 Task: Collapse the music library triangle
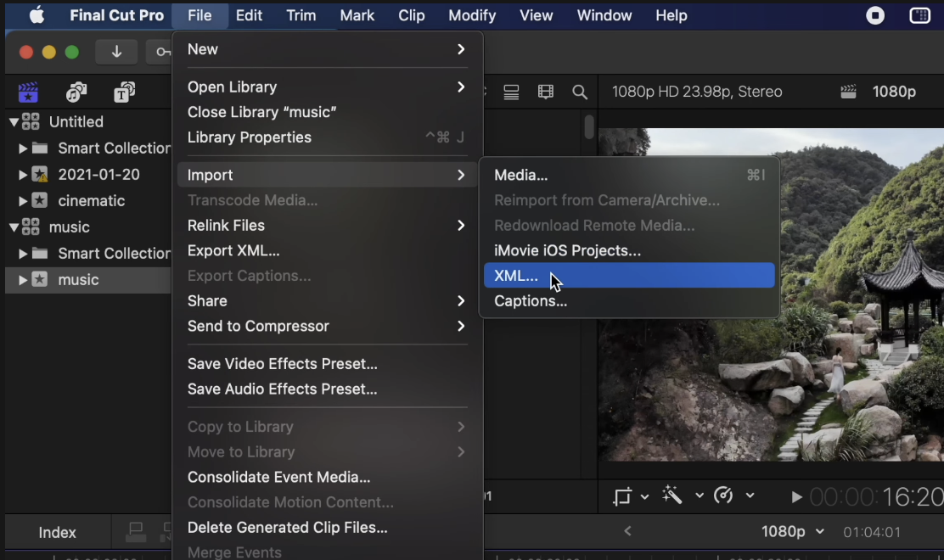(x=14, y=227)
